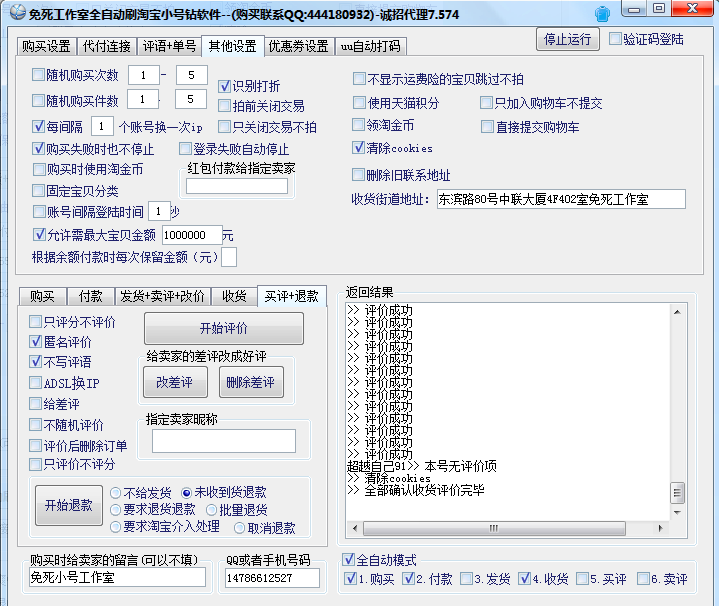
Task: Click the 开始评价 button
Action: pyautogui.click(x=224, y=328)
